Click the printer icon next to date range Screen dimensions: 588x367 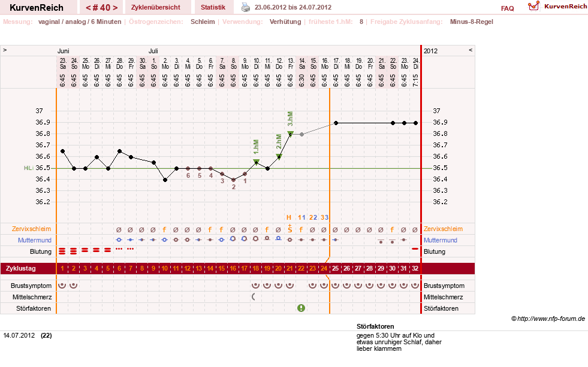coord(245,7)
